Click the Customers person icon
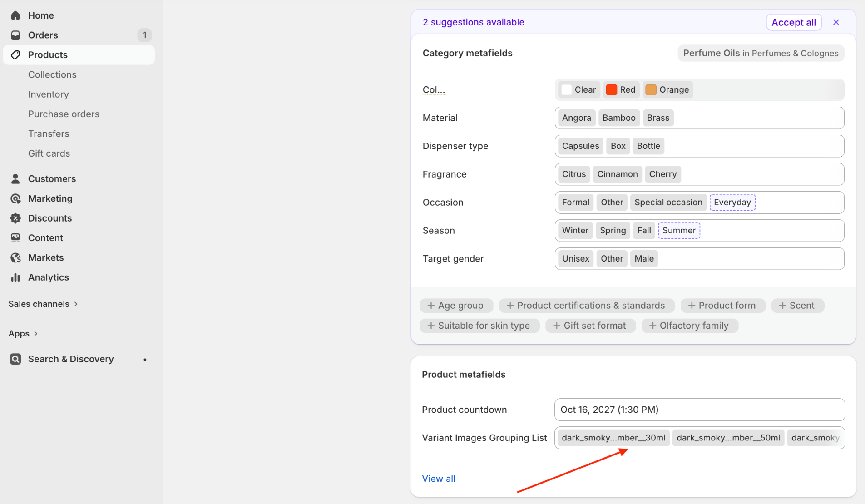This screenshot has height=504, width=865. [15, 179]
